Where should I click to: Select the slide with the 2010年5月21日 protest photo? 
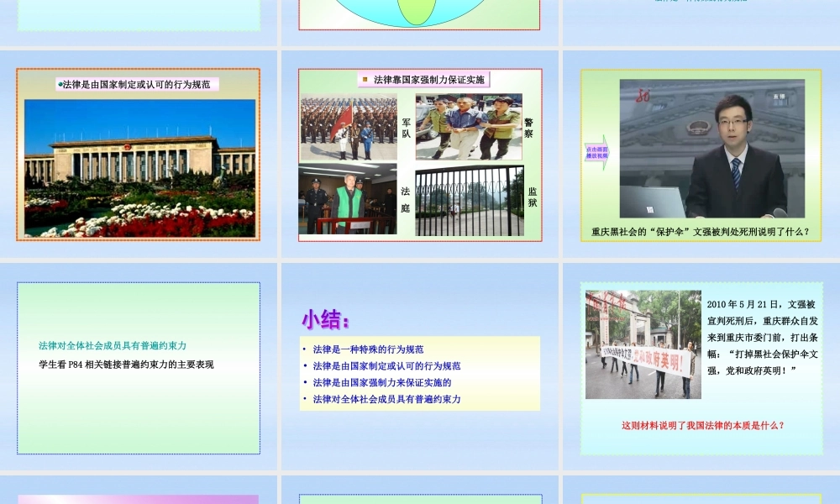pyautogui.click(x=701, y=367)
